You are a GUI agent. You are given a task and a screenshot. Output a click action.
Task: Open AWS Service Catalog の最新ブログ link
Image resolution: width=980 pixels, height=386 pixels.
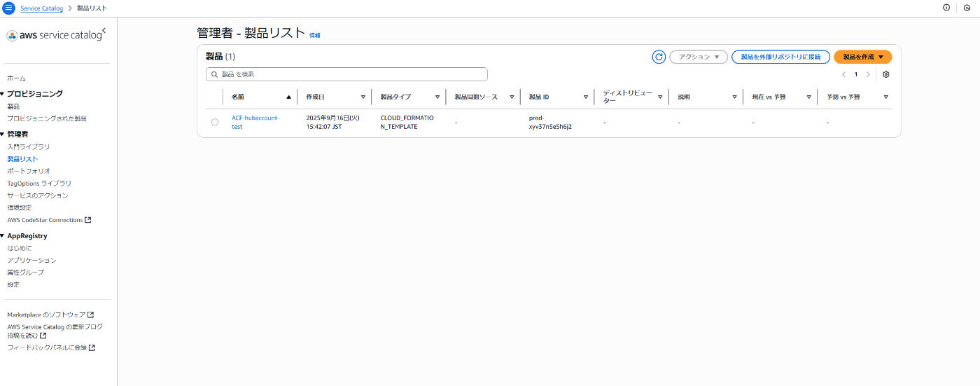(55, 331)
